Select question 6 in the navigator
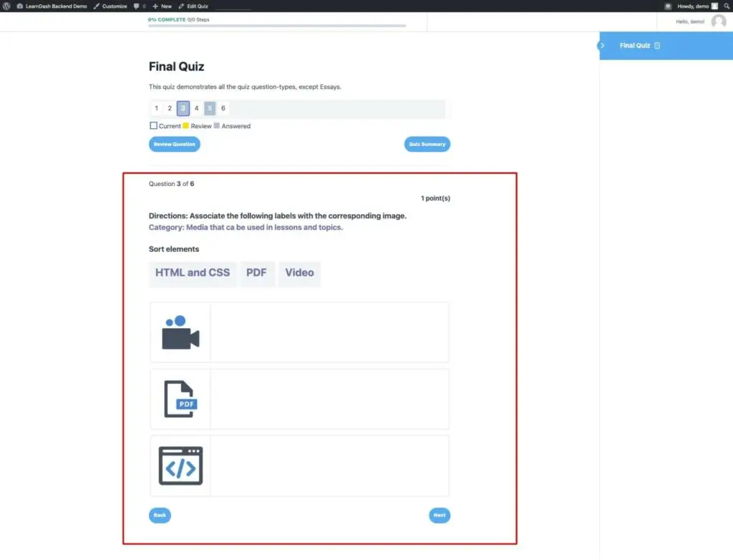Viewport: 733px width, 560px height. coord(223,108)
